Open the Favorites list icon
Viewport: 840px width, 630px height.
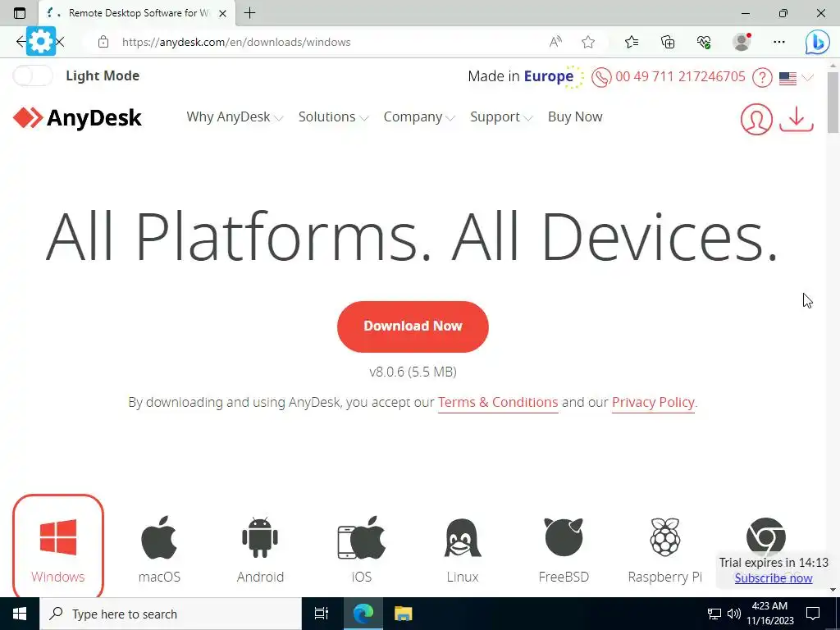click(x=632, y=42)
